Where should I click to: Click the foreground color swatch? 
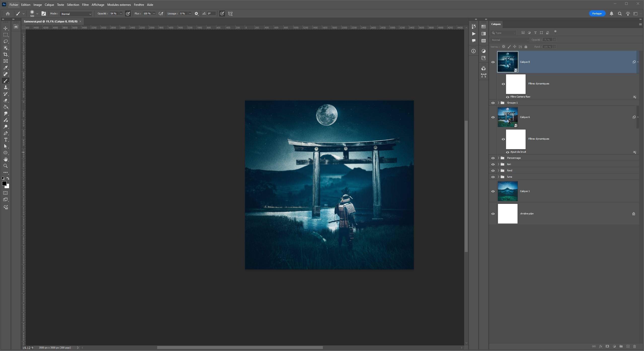click(4, 183)
